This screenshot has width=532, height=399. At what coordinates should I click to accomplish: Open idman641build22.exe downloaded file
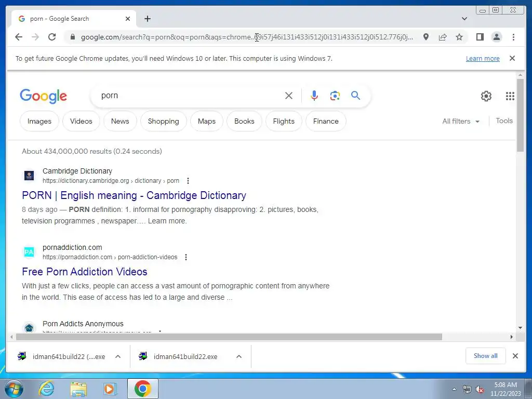tap(185, 356)
